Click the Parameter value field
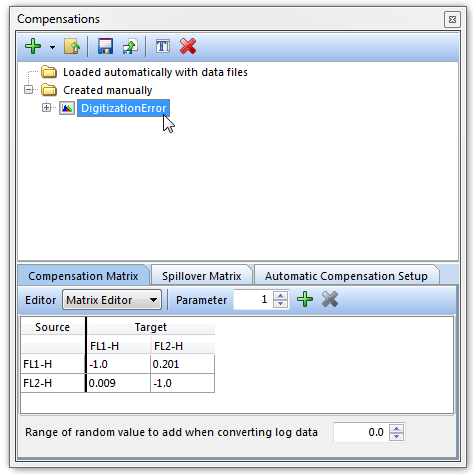 point(253,300)
